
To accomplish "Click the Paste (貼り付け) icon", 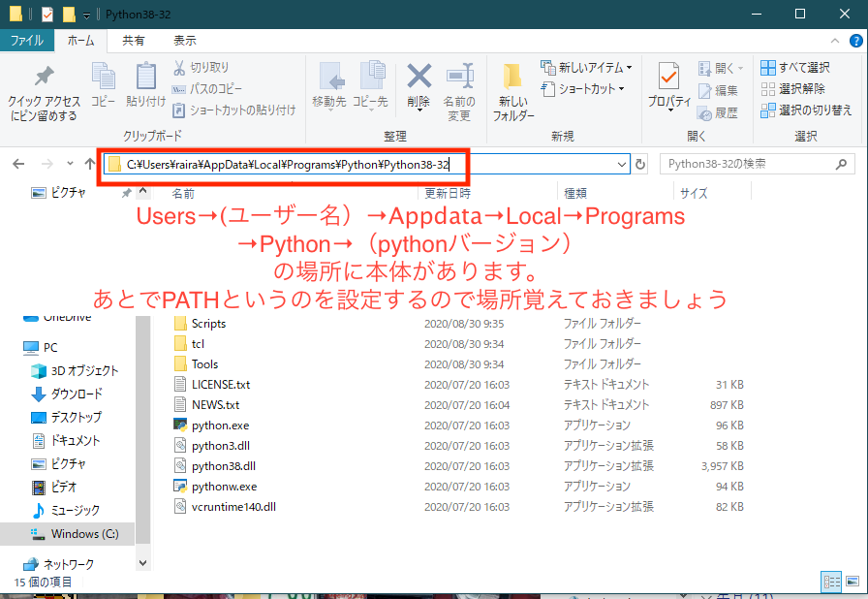I will coord(145,84).
